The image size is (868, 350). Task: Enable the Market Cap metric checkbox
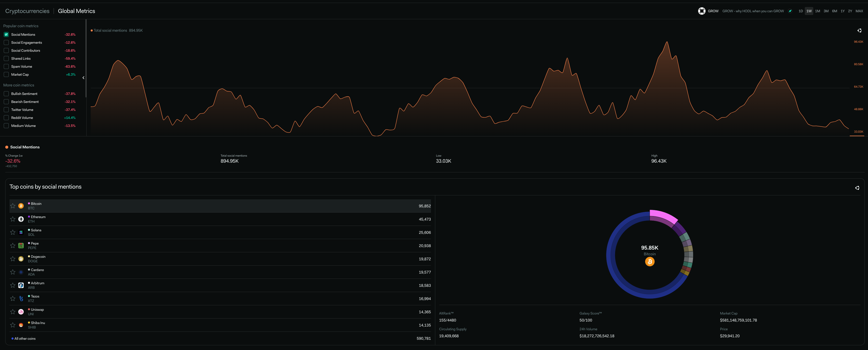pyautogui.click(x=6, y=74)
